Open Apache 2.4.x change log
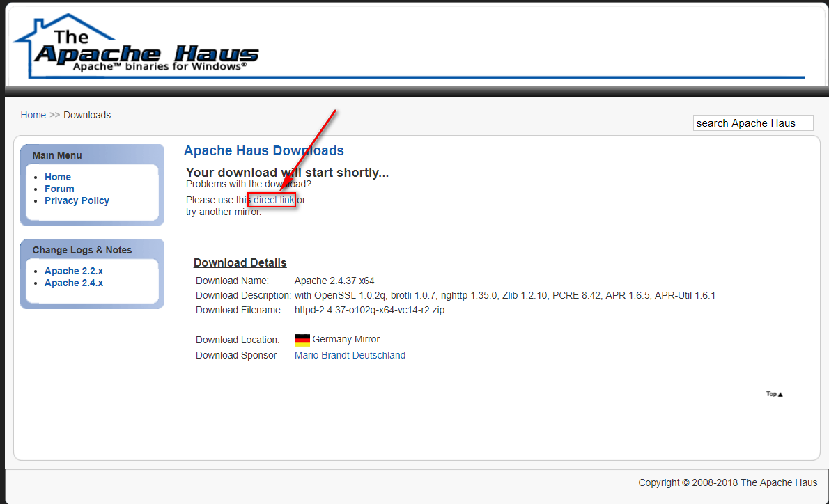This screenshot has width=829, height=504. [73, 283]
